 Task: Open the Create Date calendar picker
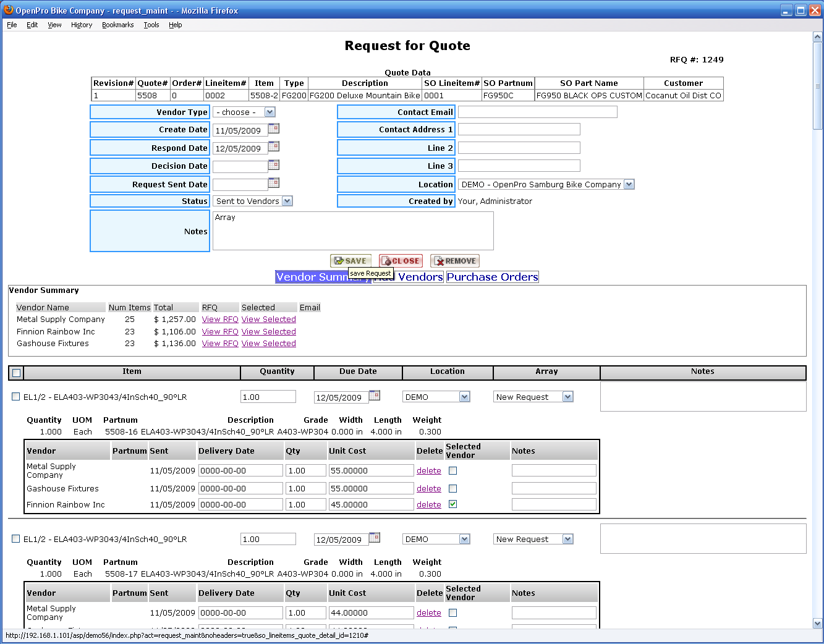[x=273, y=129]
